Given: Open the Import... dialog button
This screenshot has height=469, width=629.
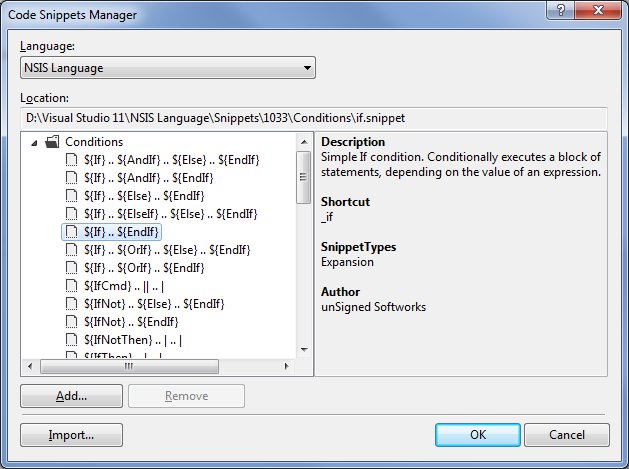Looking at the screenshot, I should pyautogui.click(x=71, y=435).
